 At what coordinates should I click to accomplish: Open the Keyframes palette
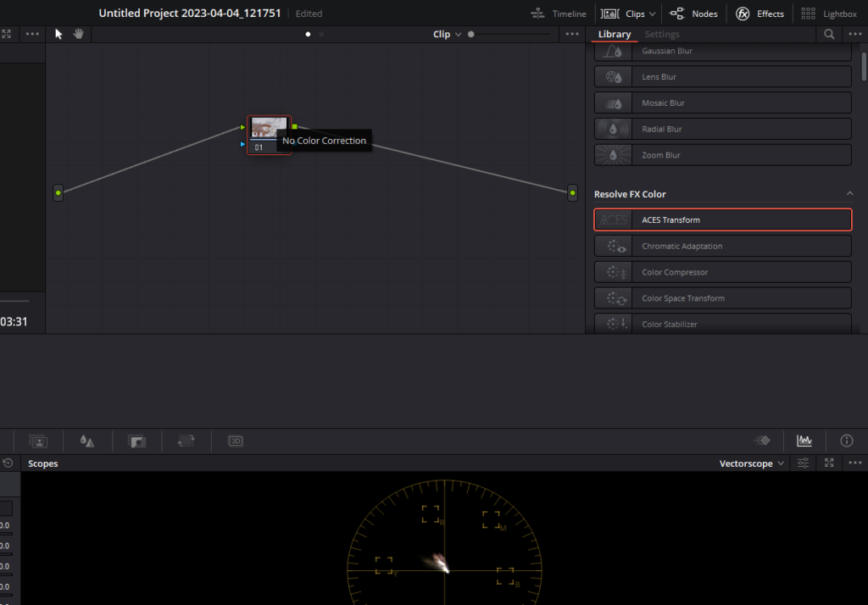coord(762,441)
